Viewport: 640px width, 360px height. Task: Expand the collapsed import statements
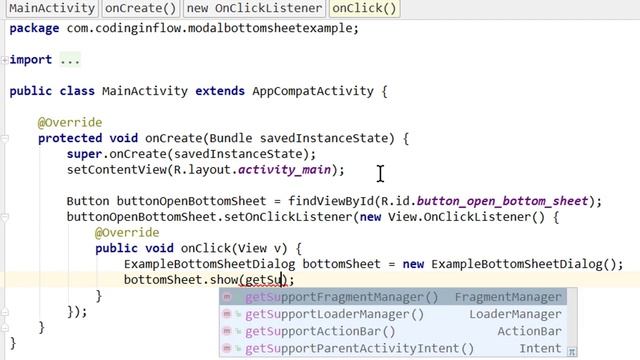click(4, 60)
